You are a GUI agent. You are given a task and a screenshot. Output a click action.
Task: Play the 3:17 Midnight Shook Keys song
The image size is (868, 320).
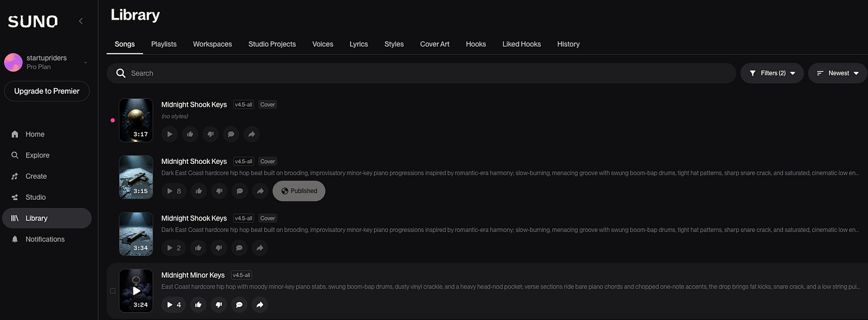(x=170, y=135)
